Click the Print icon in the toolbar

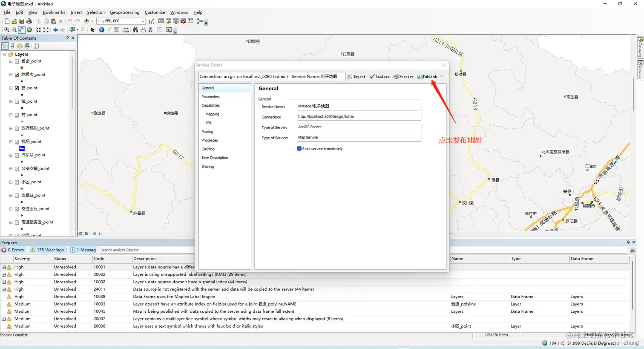[x=29, y=21]
